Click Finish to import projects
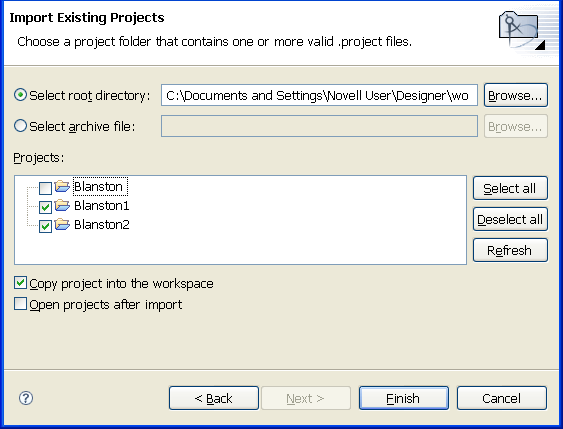Viewport: 563px width, 429px height. tap(404, 398)
